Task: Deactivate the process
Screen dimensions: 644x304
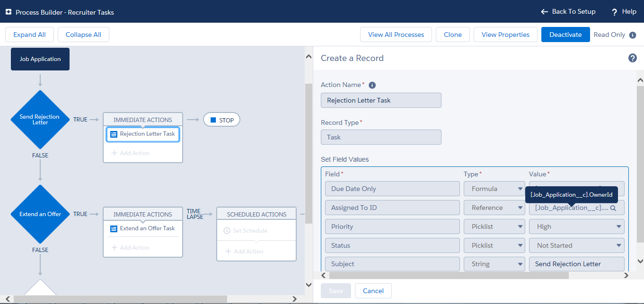Action: (x=565, y=35)
